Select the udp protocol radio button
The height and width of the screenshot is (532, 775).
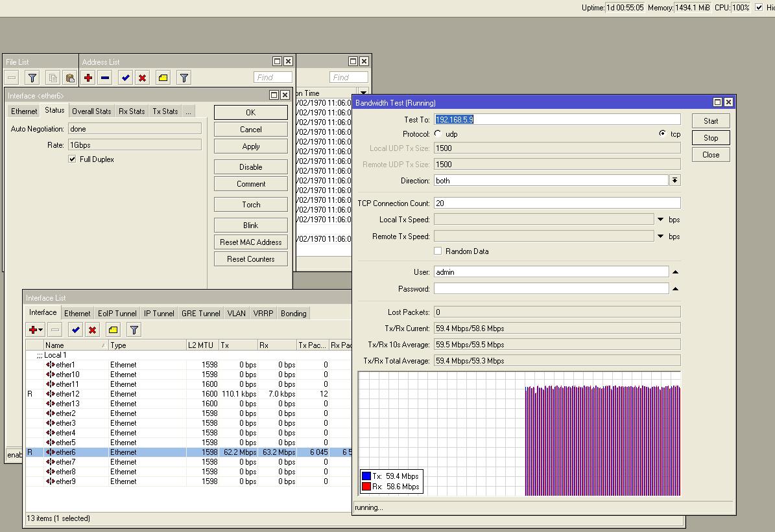438,133
